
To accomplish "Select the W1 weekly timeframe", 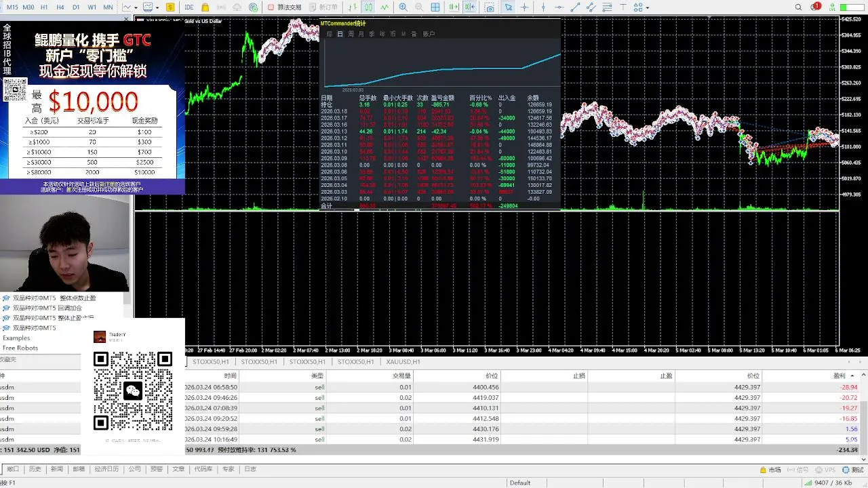I will (x=92, y=7).
